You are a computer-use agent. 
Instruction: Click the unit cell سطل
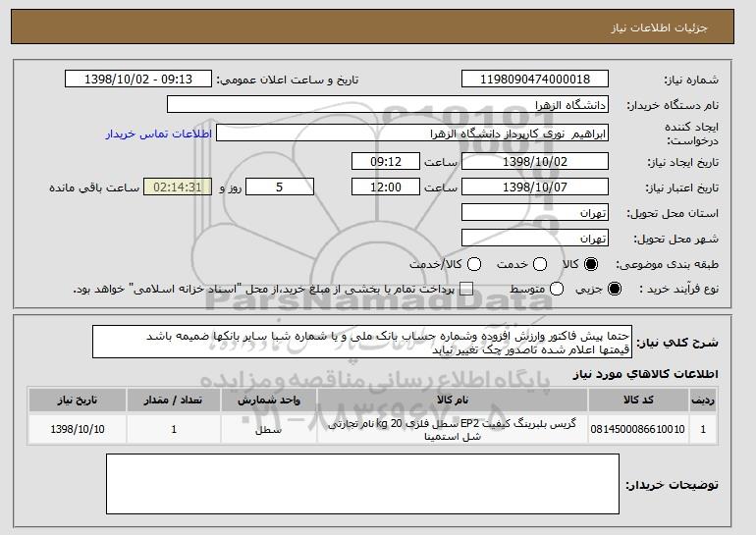click(269, 429)
